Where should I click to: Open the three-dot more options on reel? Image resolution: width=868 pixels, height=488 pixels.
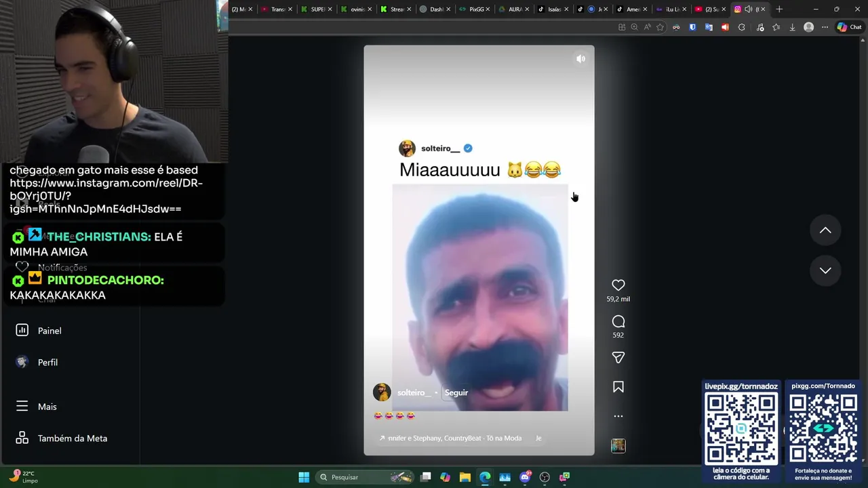618,416
